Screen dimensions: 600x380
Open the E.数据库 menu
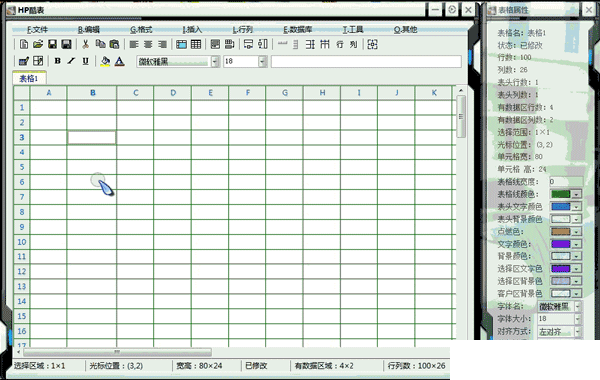click(298, 29)
